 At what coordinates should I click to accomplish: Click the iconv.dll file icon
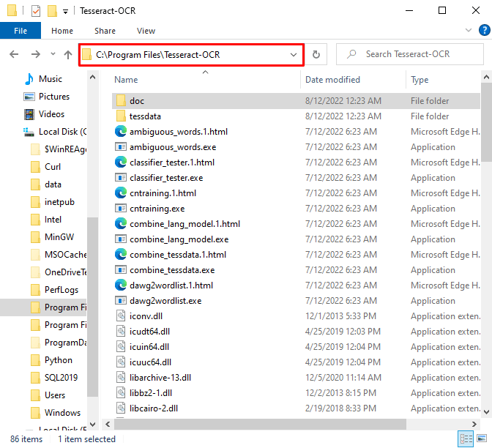[x=121, y=316]
